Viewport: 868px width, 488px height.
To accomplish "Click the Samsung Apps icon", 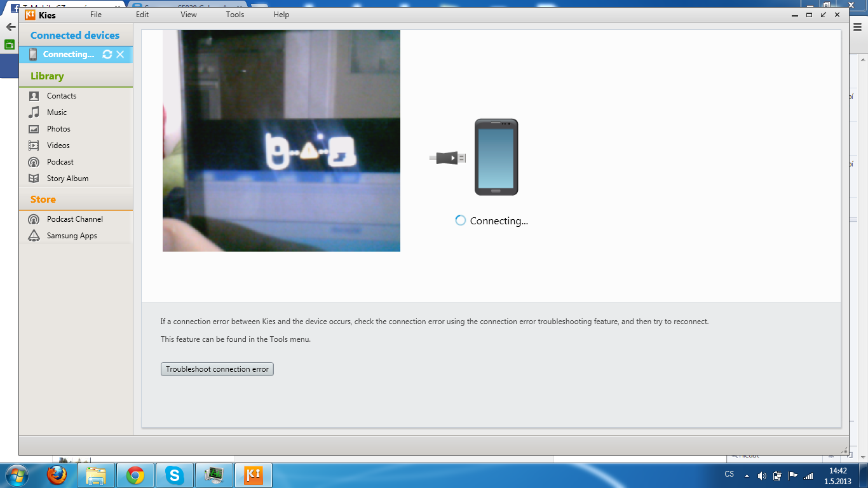I will coord(34,236).
